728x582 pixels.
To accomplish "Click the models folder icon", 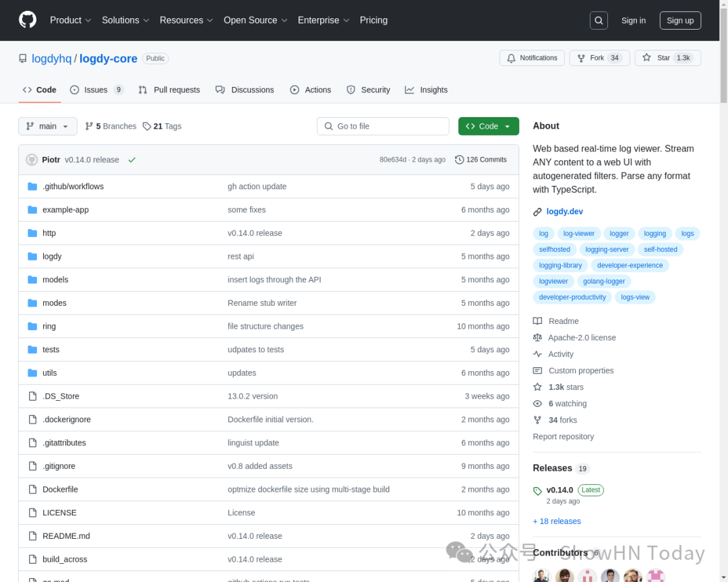I will tap(32, 280).
